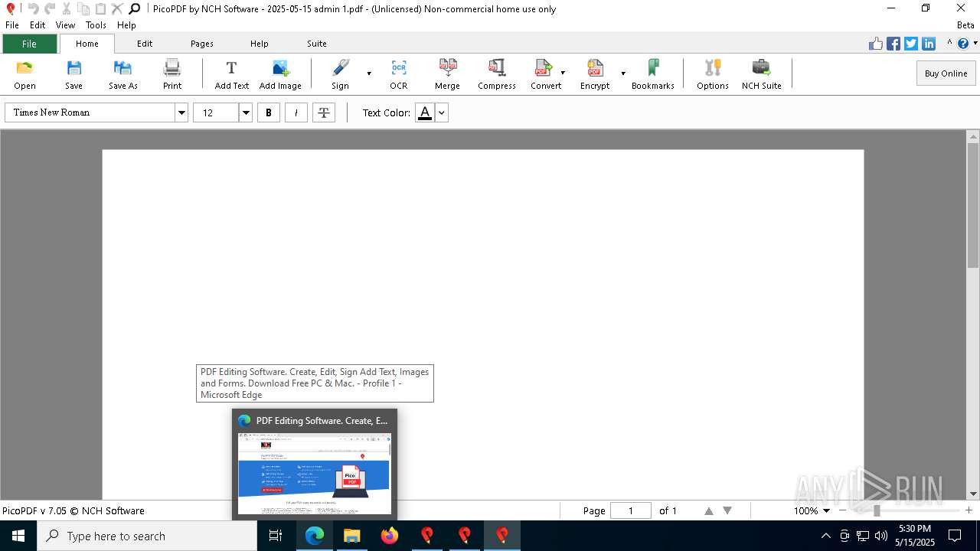Toggle italic text formatting

(296, 112)
